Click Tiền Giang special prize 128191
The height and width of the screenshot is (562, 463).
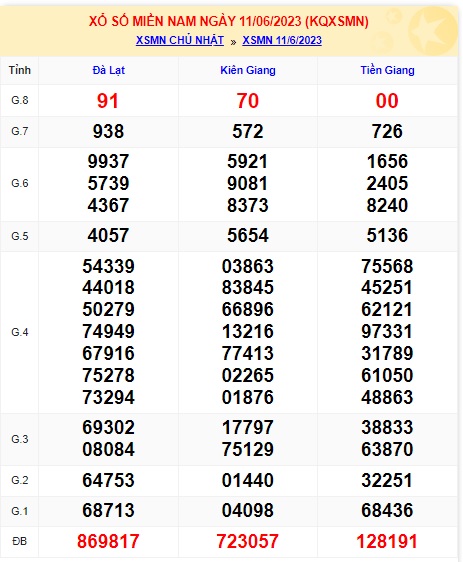coord(387,541)
